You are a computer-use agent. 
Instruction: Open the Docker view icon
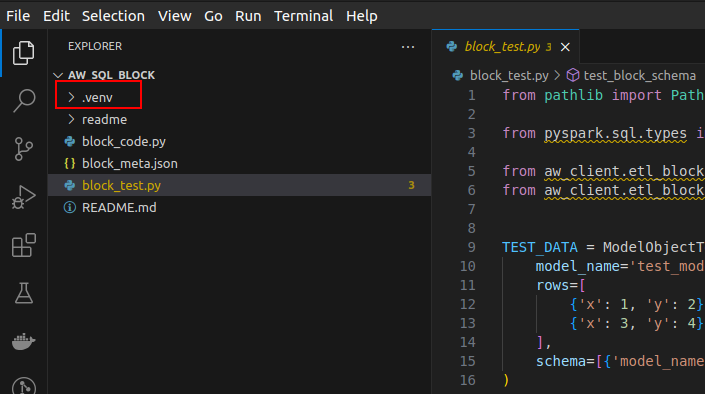[23, 341]
